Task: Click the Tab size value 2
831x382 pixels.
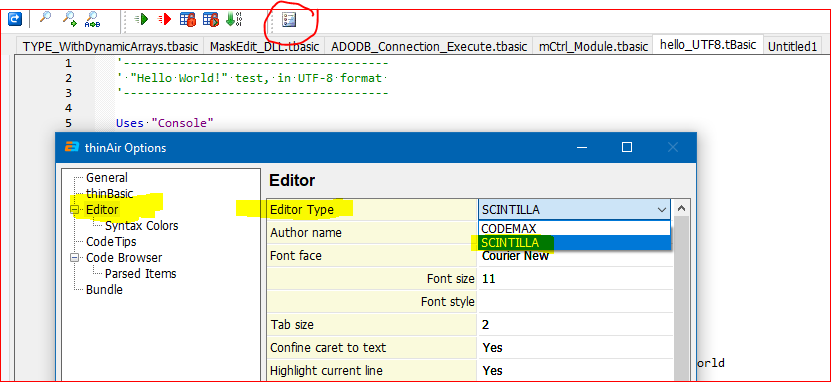Action: pyautogui.click(x=576, y=324)
